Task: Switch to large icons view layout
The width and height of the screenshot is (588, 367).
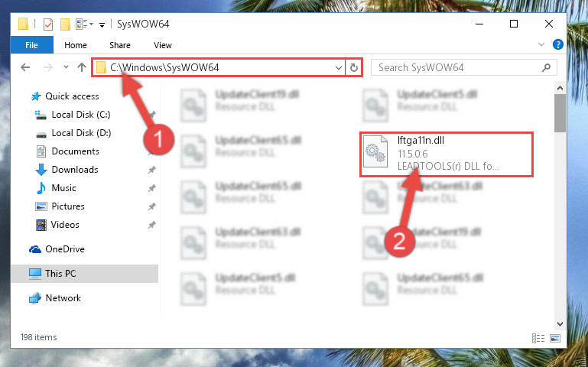Action: click(555, 338)
